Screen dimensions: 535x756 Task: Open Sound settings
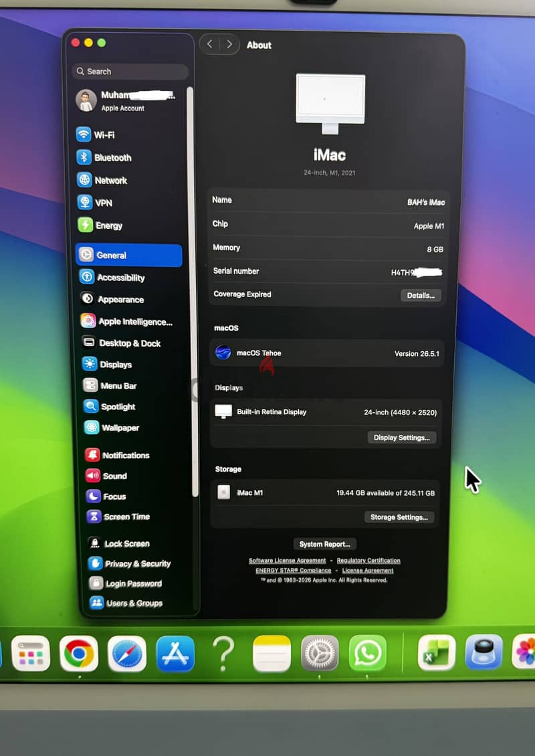tap(106, 476)
